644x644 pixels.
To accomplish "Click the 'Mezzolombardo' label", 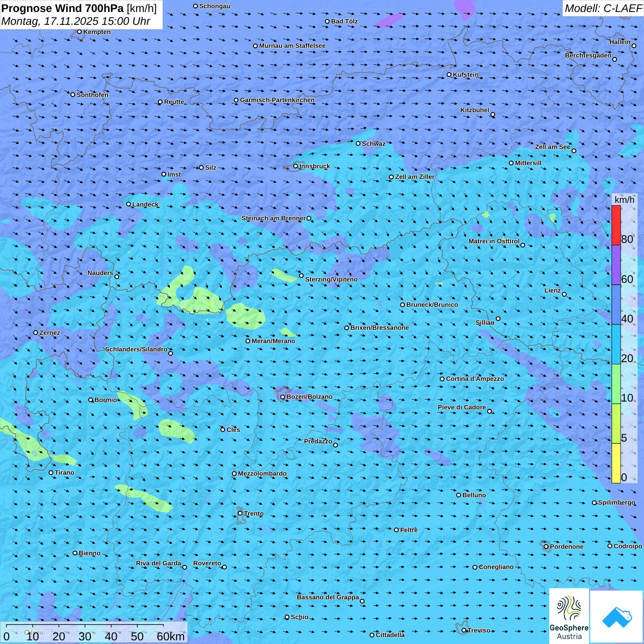I will tap(262, 473).
